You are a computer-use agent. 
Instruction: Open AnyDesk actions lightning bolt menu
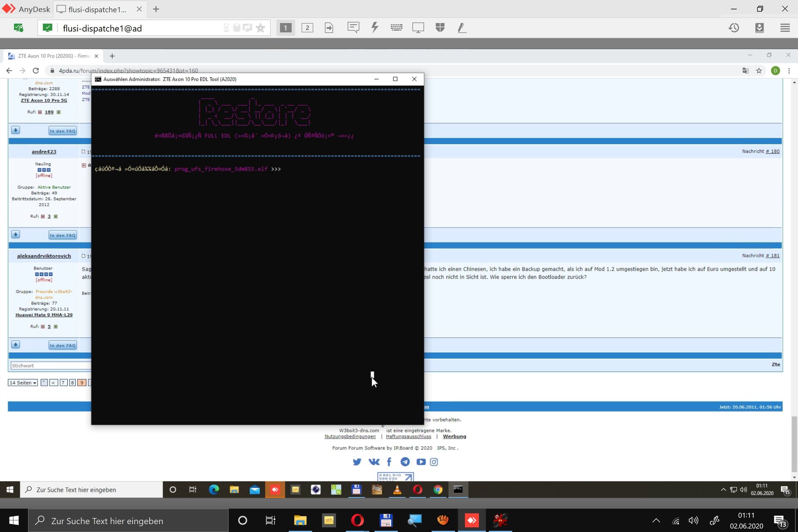point(375,28)
